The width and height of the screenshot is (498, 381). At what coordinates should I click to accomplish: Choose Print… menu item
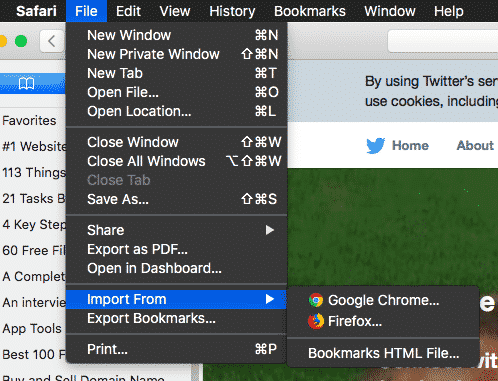pyautogui.click(x=177, y=349)
